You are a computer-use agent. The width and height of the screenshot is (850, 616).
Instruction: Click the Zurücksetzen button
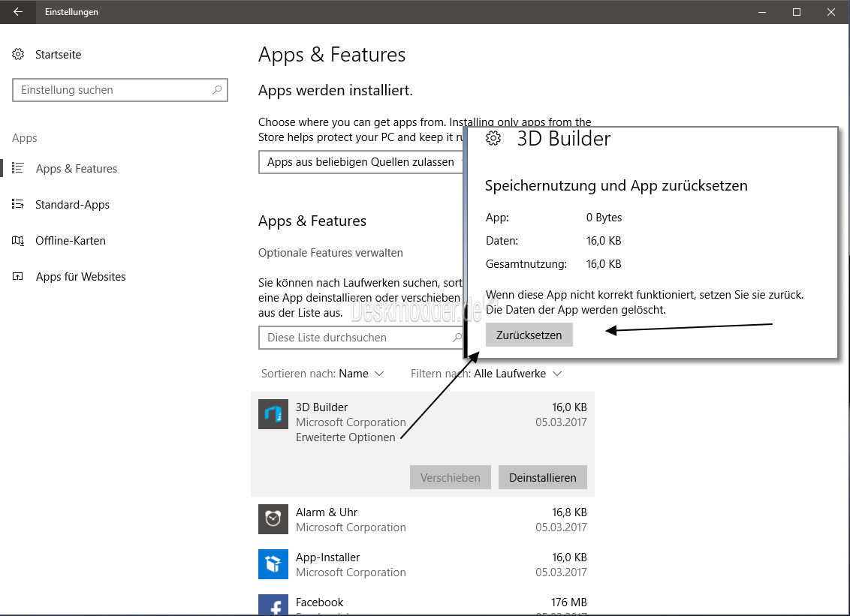pyautogui.click(x=529, y=335)
